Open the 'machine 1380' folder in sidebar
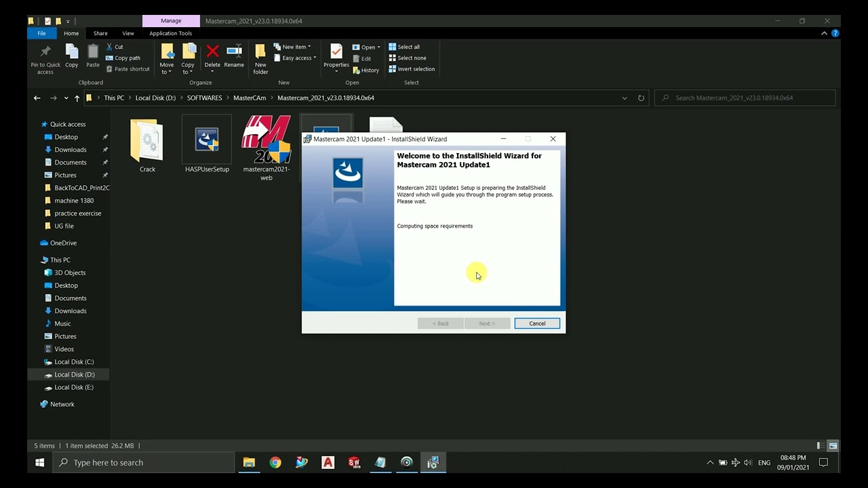Image resolution: width=868 pixels, height=488 pixels. [x=74, y=201]
